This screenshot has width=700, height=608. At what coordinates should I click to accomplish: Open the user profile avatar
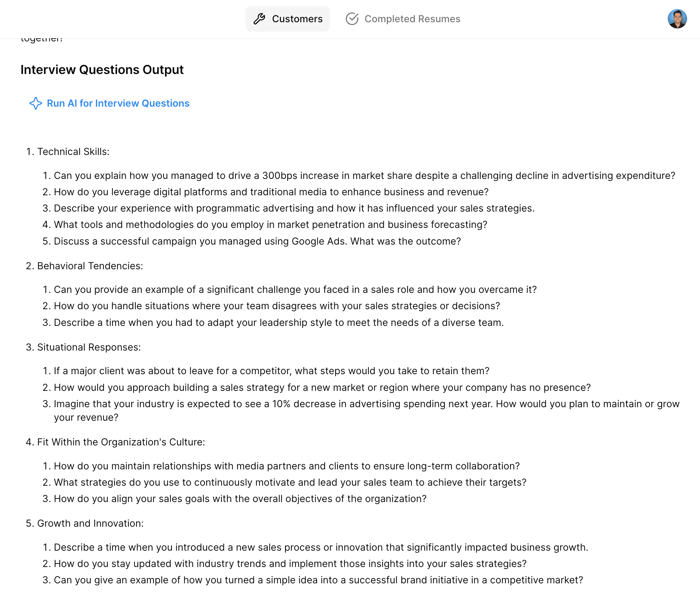pyautogui.click(x=677, y=19)
